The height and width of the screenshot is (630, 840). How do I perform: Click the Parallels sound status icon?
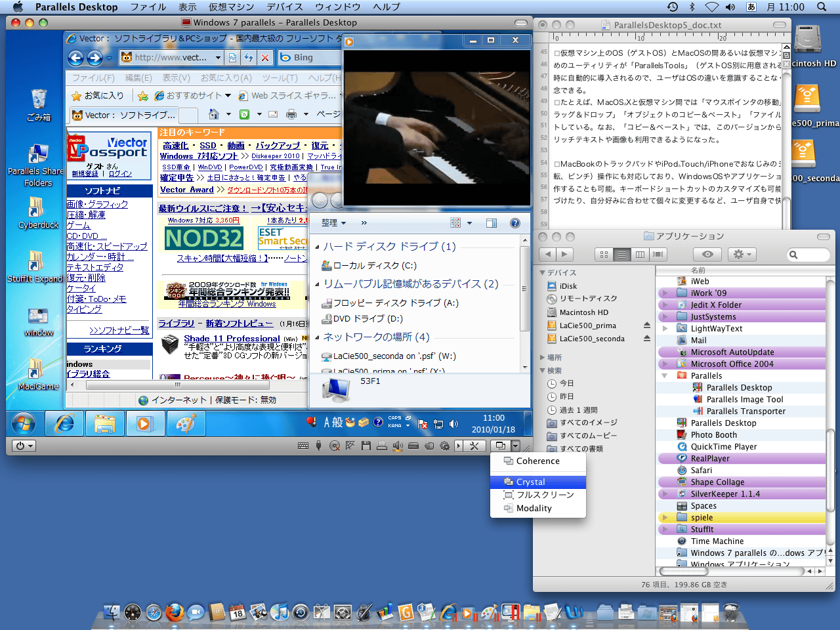398,446
